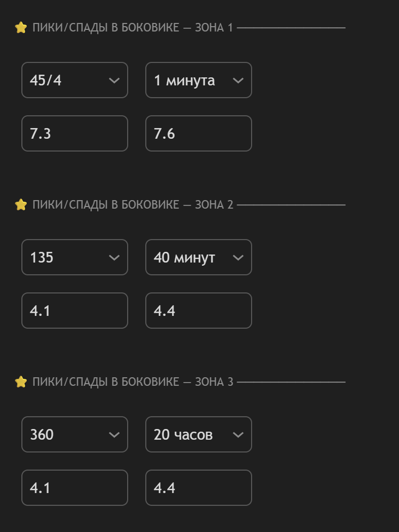Focus the 7.3 input field
This screenshot has height=532, width=399.
click(75, 133)
